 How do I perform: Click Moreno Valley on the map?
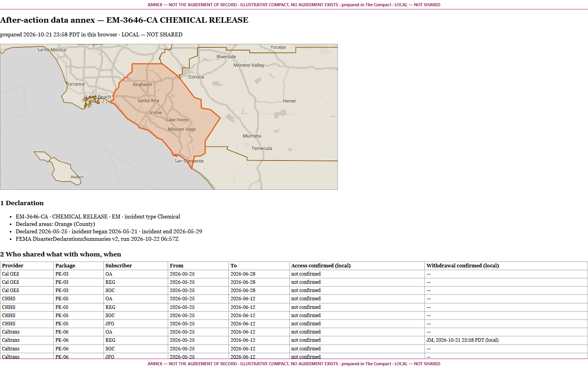pos(249,65)
